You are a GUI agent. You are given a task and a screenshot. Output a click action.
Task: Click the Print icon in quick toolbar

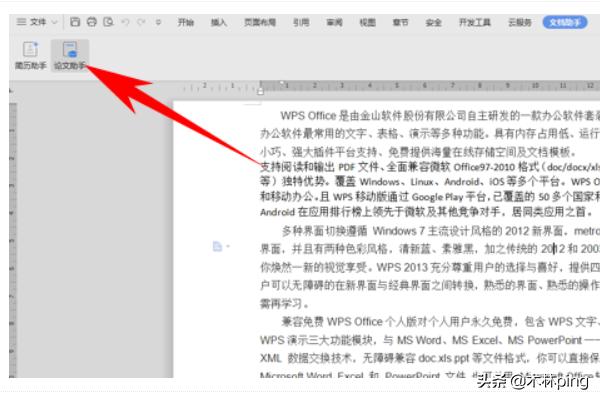coord(92,22)
